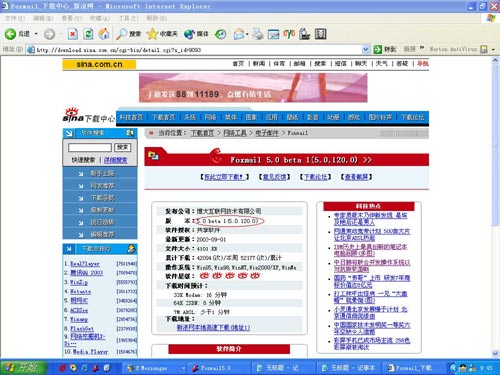Viewport: 500px width, 375px height.
Task: Click the IE Back button
Action: click(x=17, y=34)
